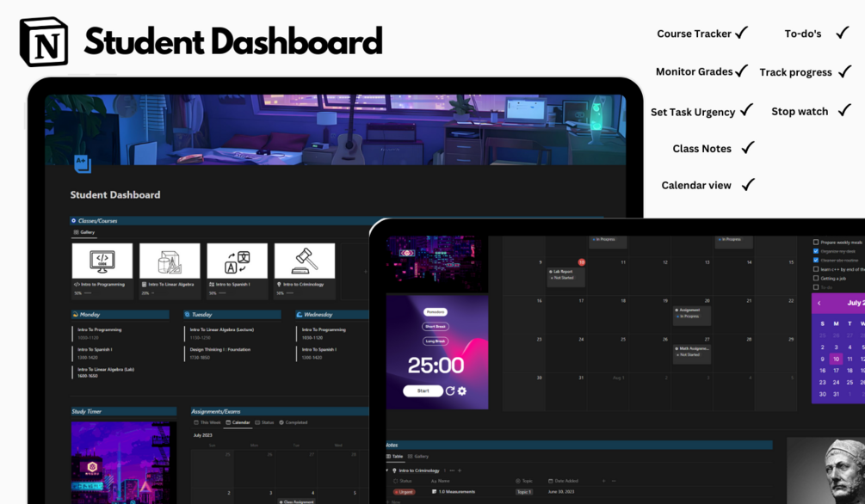Image resolution: width=865 pixels, height=504 pixels.
Task: Open the Intro to Criminology course card
Action: [x=305, y=271]
